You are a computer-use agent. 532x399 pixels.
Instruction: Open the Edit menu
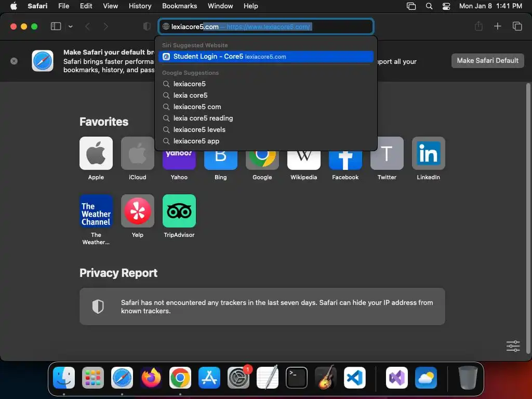[x=86, y=6]
